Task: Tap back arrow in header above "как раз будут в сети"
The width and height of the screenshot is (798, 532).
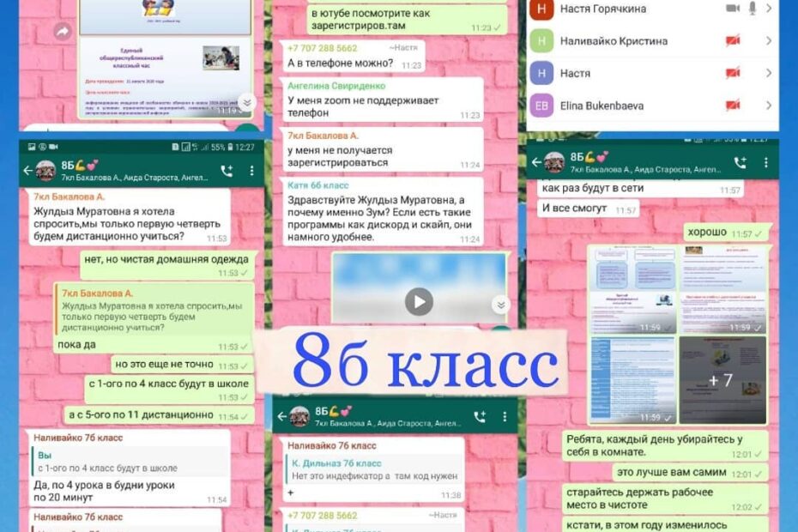Action: 536,162
